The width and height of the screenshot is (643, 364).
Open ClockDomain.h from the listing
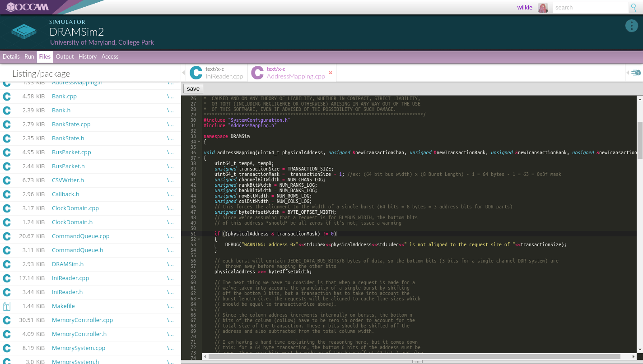(x=72, y=222)
